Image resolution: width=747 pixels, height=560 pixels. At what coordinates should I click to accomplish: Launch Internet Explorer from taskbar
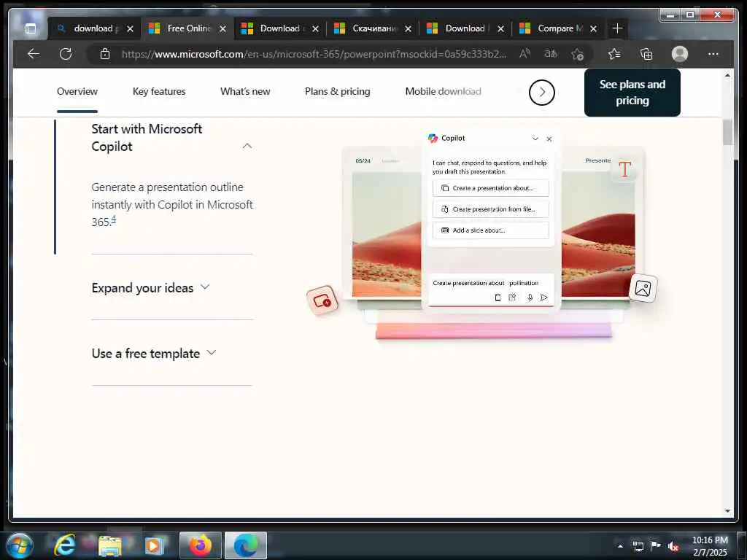click(x=65, y=545)
